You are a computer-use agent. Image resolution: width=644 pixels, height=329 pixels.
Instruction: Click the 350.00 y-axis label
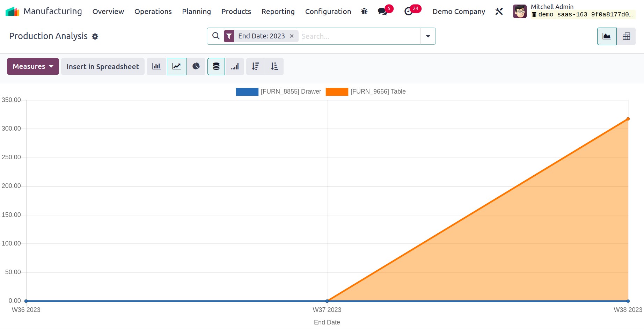click(x=11, y=100)
